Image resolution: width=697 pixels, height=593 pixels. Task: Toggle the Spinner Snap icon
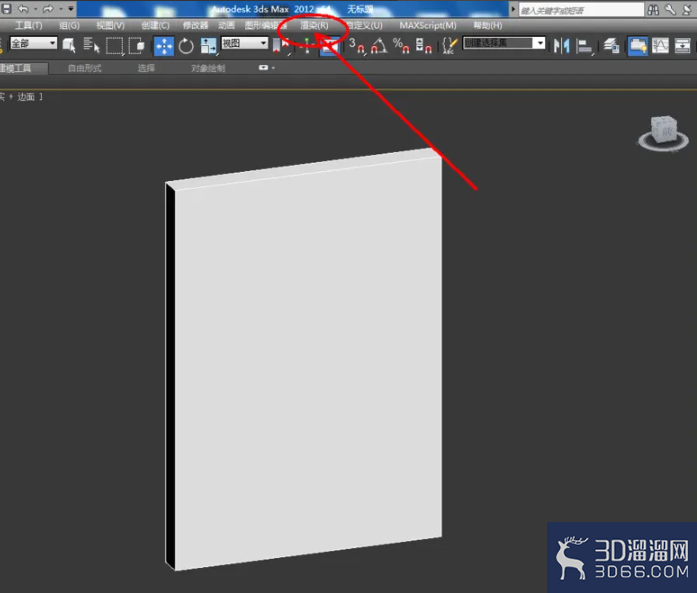point(423,46)
